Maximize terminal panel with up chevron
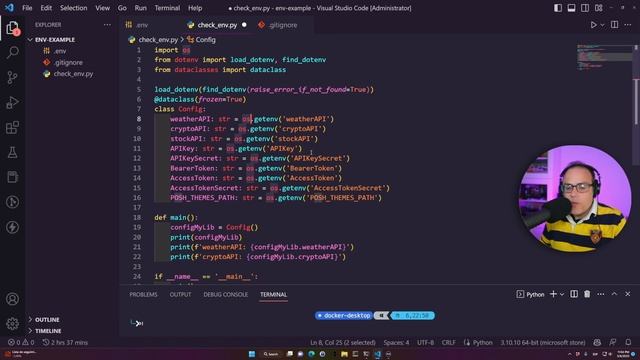 pyautogui.click(x=614, y=294)
